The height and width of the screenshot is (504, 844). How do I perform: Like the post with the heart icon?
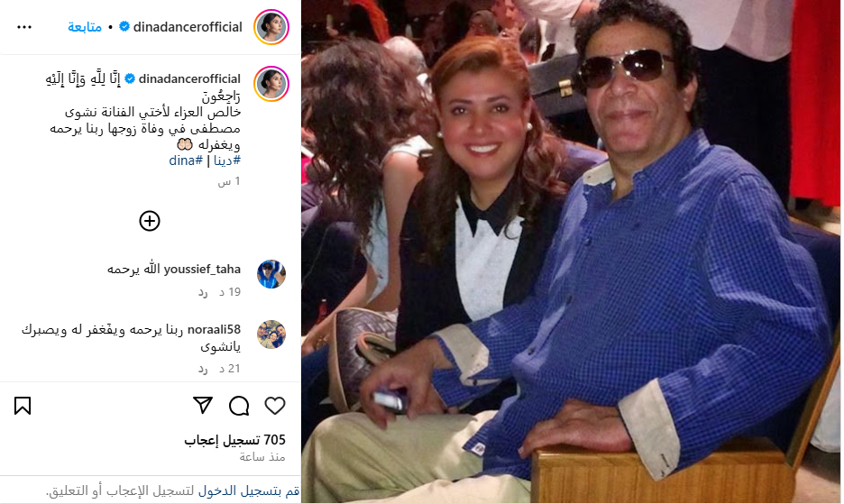275,406
